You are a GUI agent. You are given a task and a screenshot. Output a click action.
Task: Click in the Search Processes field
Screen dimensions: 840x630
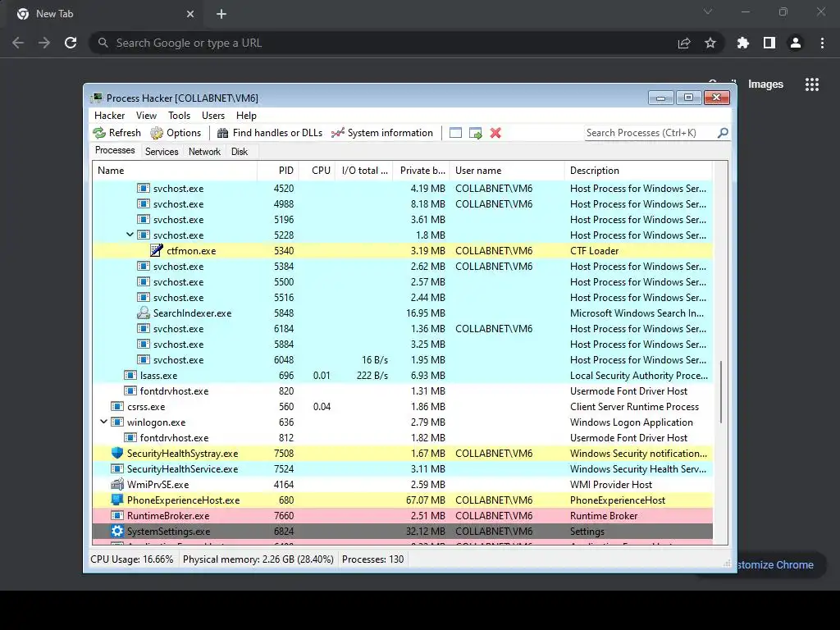651,133
